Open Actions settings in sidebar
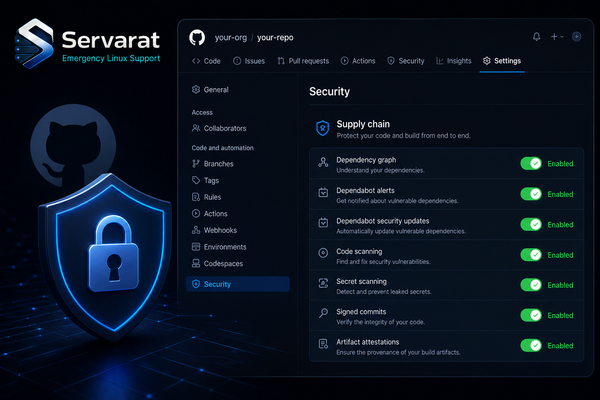This screenshot has height=400, width=600. click(x=209, y=214)
